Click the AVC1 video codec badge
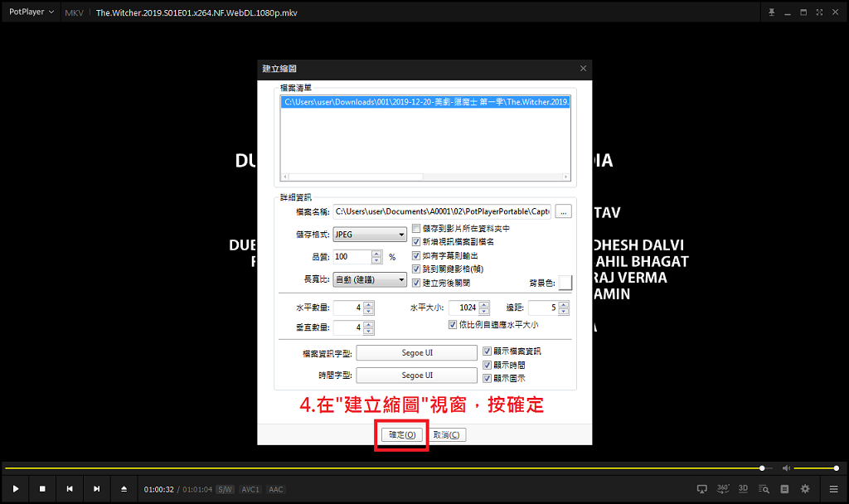This screenshot has width=849, height=504. point(250,489)
